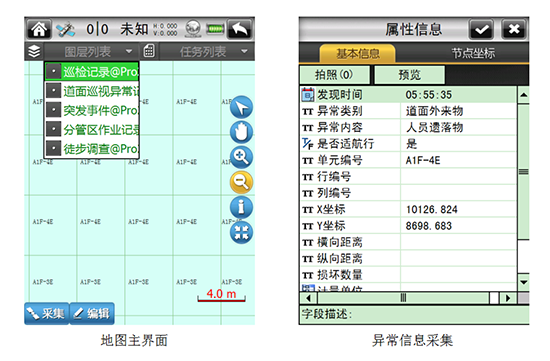
Task: Open the GPS satellite status icon
Action: pyautogui.click(x=66, y=29)
